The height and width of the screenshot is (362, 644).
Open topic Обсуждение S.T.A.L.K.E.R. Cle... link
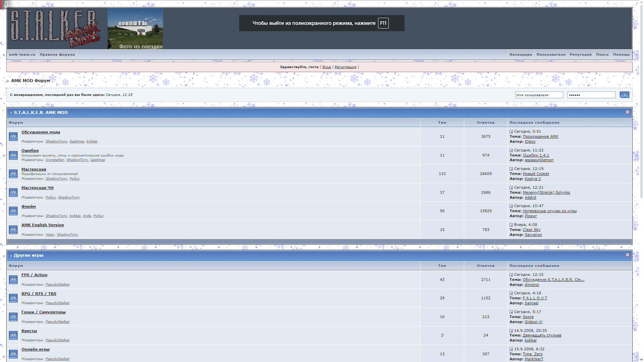click(x=553, y=280)
